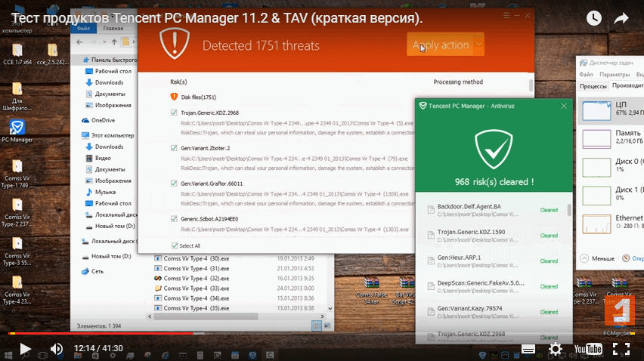The image size is (644, 361).
Task: Open Файл menu in Task Manager
Action: [x=586, y=74]
